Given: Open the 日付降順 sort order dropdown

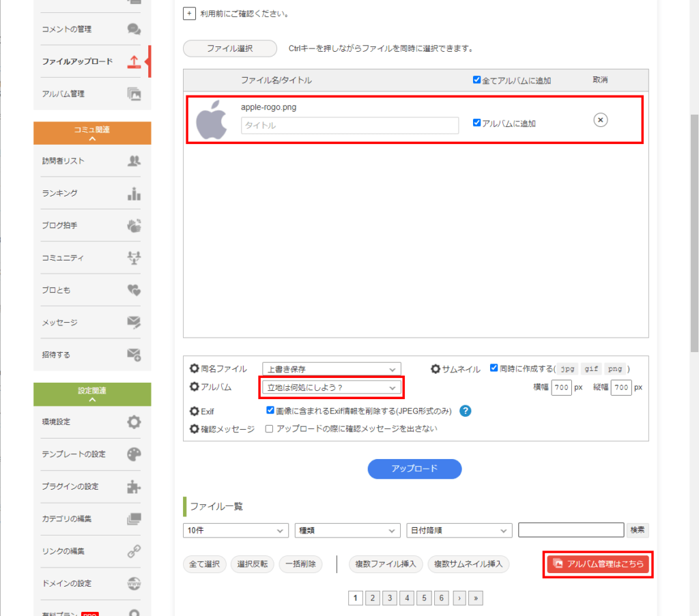Looking at the screenshot, I should pyautogui.click(x=459, y=531).
